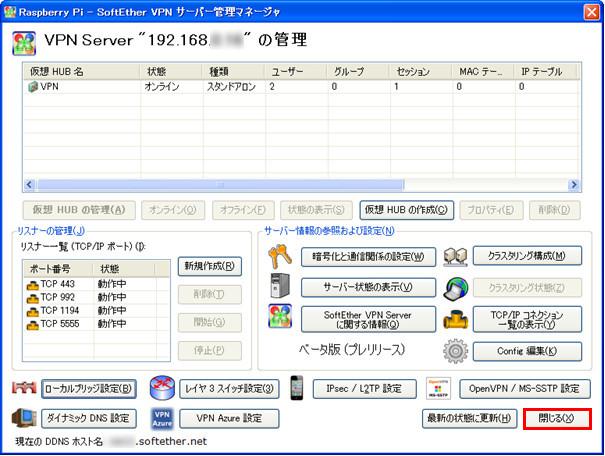Viewport: 605px width, 456px height.
Task: Click 最新の状態に更新(H) refresh button
Action: pos(469,419)
